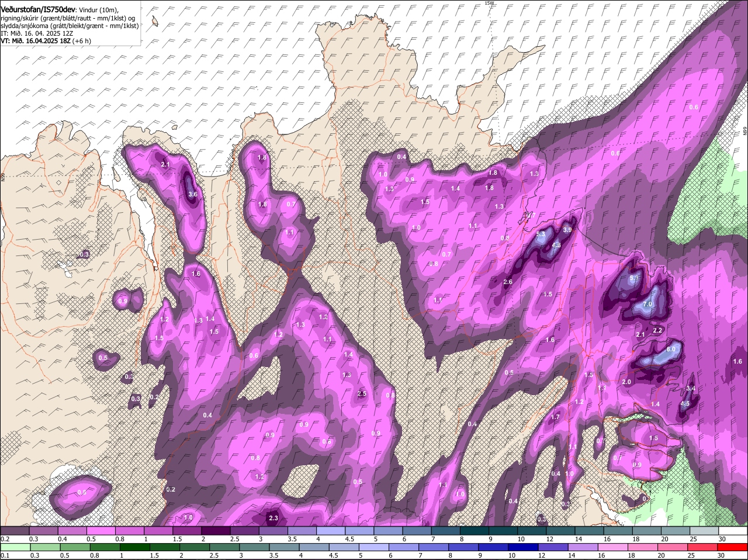
Task: Select the pale green 0.1 swatch in rain legend
Action: click(16, 547)
